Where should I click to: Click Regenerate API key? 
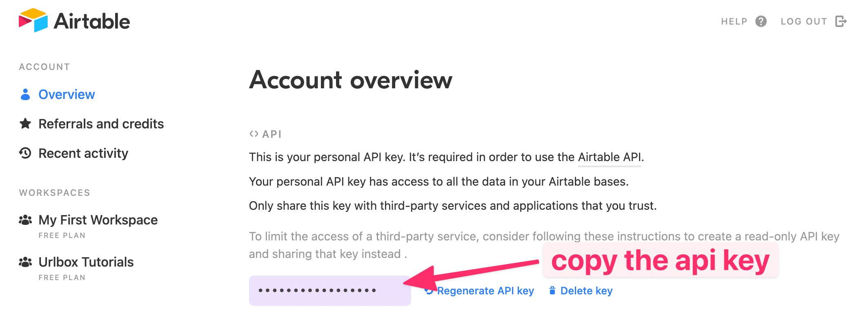[485, 291]
